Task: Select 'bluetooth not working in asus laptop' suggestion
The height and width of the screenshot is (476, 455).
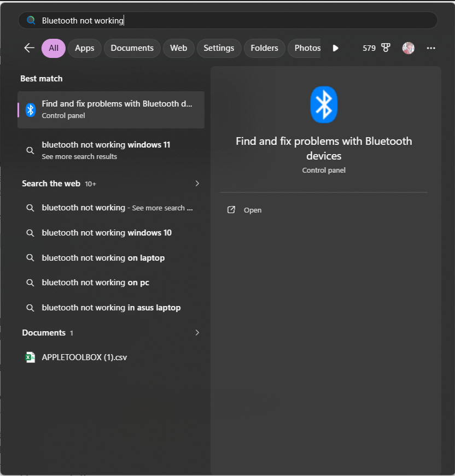Action: (x=111, y=308)
